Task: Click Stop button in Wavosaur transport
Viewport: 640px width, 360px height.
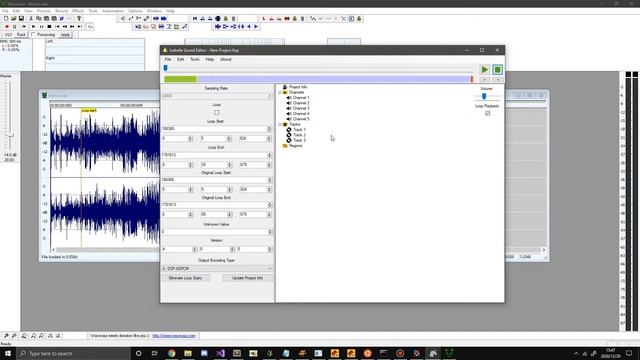Action: click(x=49, y=27)
